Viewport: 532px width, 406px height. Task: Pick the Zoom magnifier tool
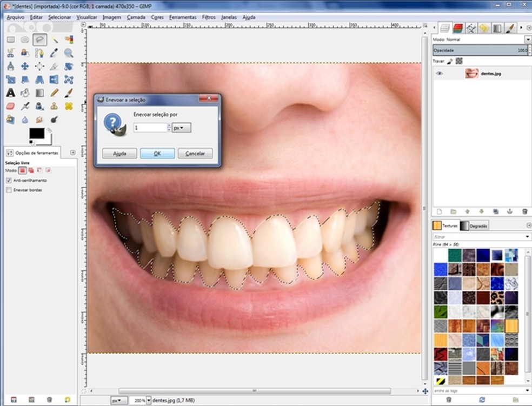(69, 53)
